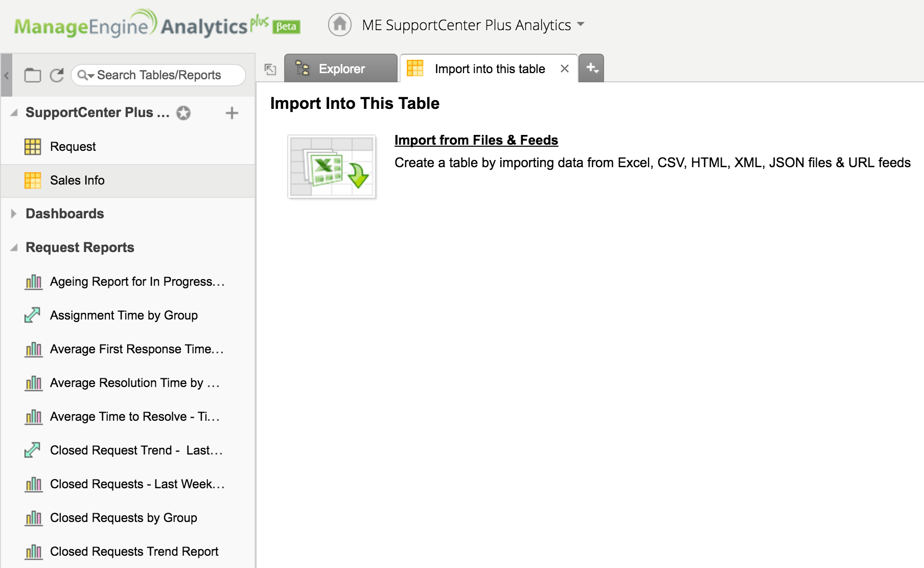
Task: Click the Assignment Time trend line icon
Action: (x=33, y=315)
